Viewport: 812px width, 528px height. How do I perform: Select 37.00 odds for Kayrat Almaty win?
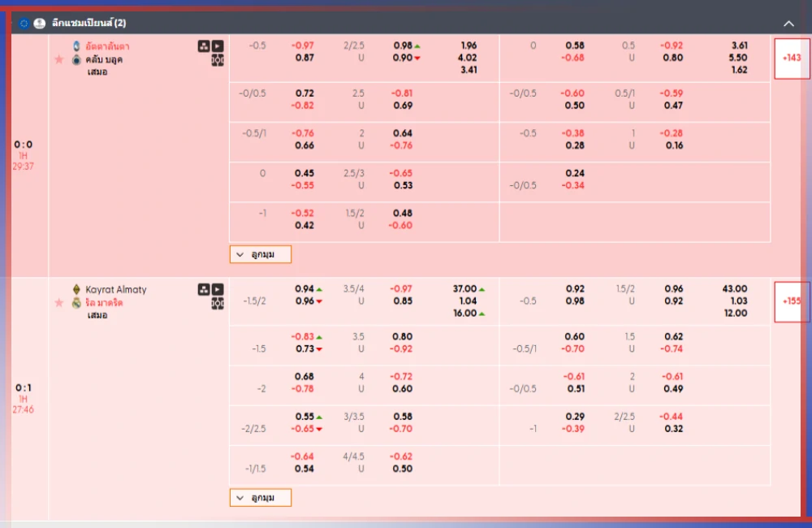pos(464,289)
